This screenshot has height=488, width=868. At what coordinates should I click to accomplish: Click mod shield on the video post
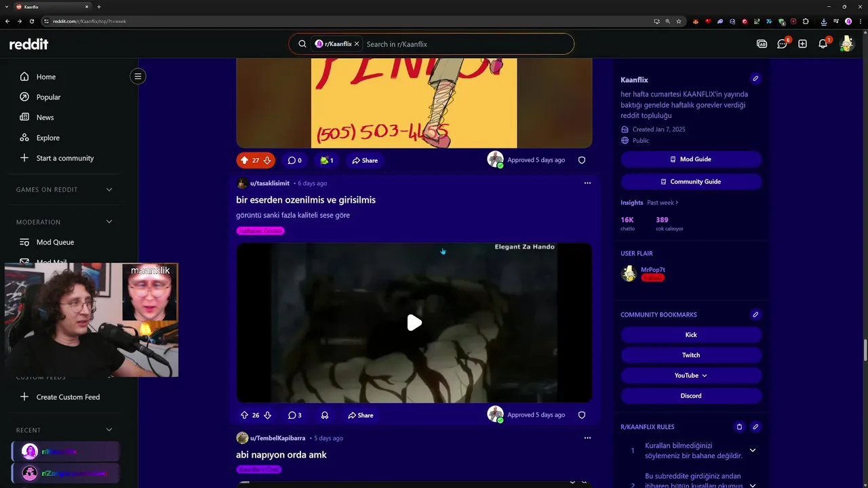pos(582,415)
